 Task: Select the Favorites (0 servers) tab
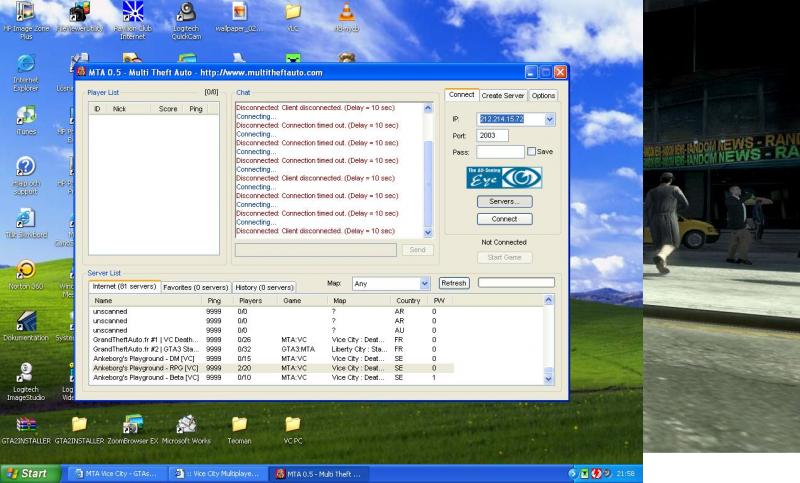pos(195,288)
